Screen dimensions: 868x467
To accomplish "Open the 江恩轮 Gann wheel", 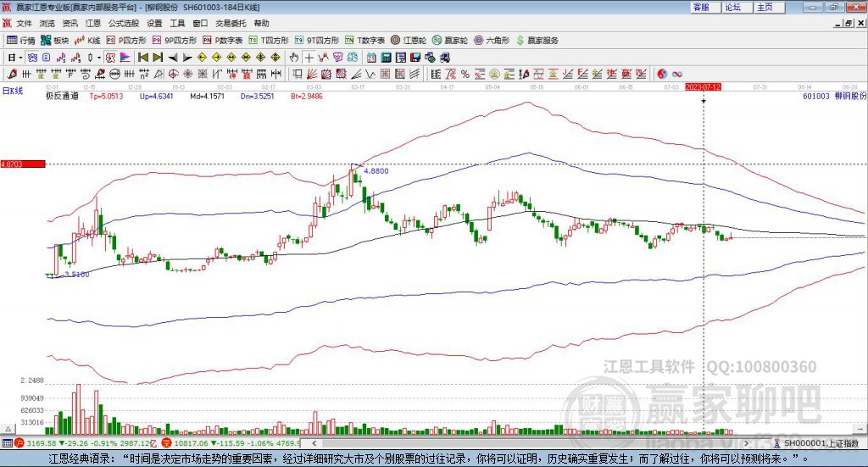I will click(409, 41).
